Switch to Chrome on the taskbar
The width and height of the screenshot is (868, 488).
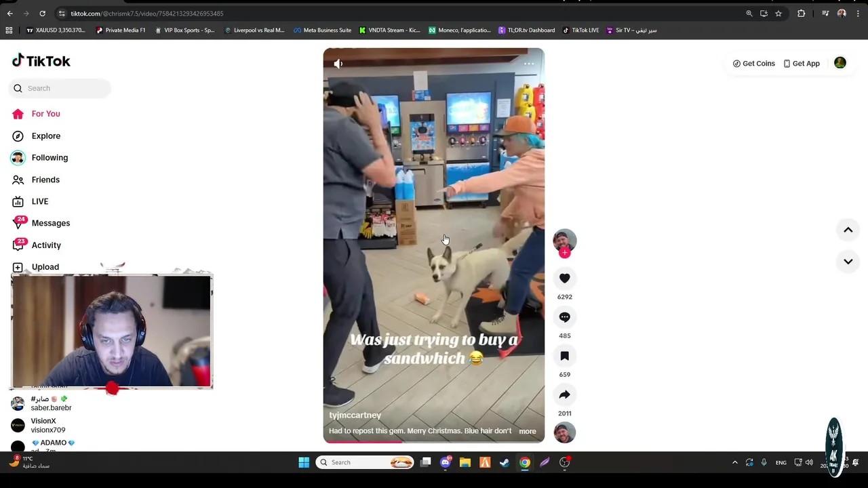point(525,462)
